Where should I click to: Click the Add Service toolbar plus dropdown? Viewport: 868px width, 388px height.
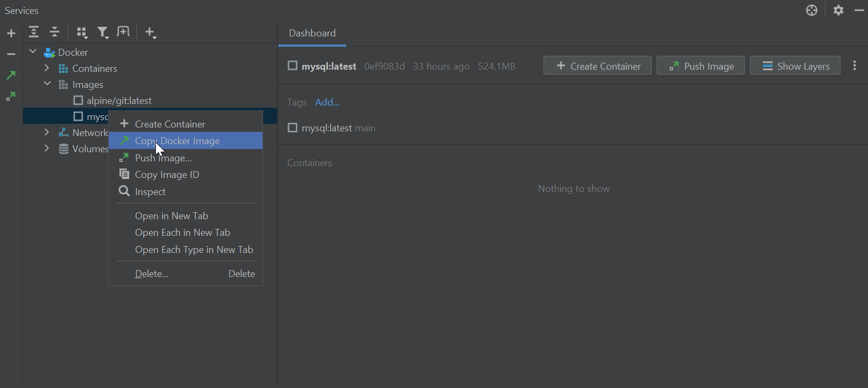click(151, 33)
